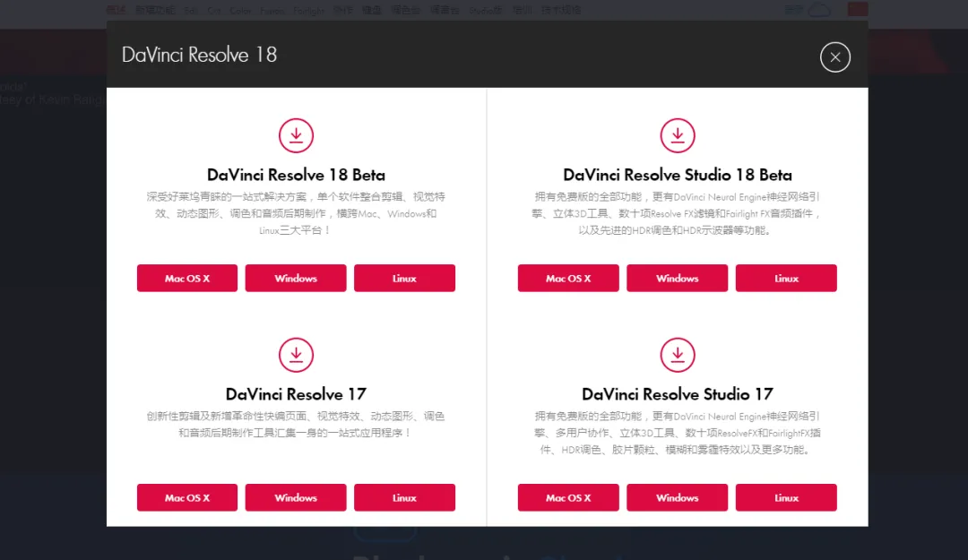
Task: Click the download icon above DaVinci Resolve Studio 18 Beta
Action: 678,135
